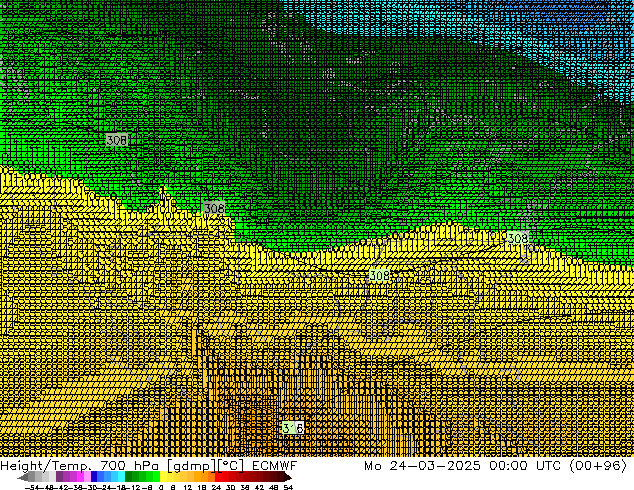This screenshot has height=490, width=634.
Task: Click the date Mo 24-03-2025
Action: pos(422,466)
